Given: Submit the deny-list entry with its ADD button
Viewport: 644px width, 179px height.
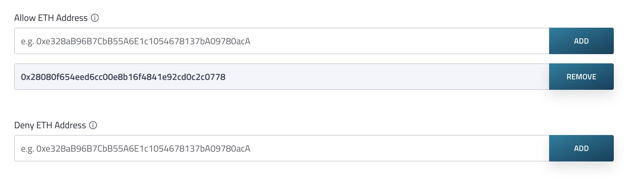Looking at the screenshot, I should pyautogui.click(x=581, y=148).
